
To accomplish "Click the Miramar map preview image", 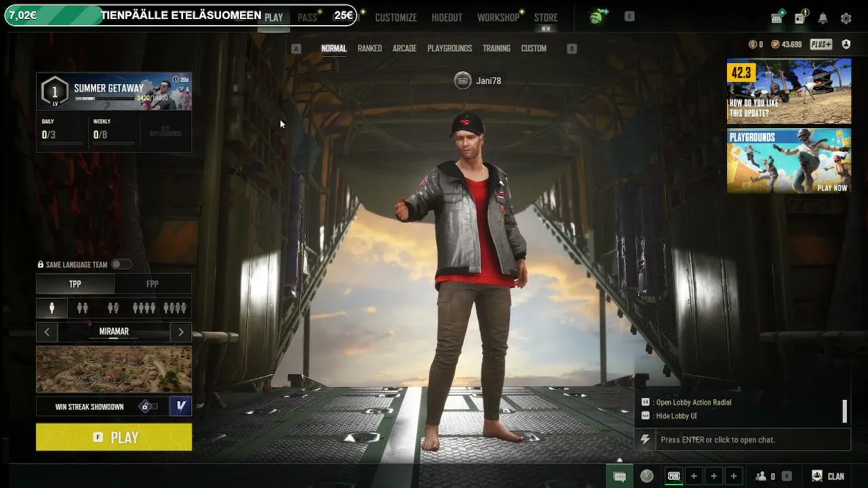I will [114, 369].
